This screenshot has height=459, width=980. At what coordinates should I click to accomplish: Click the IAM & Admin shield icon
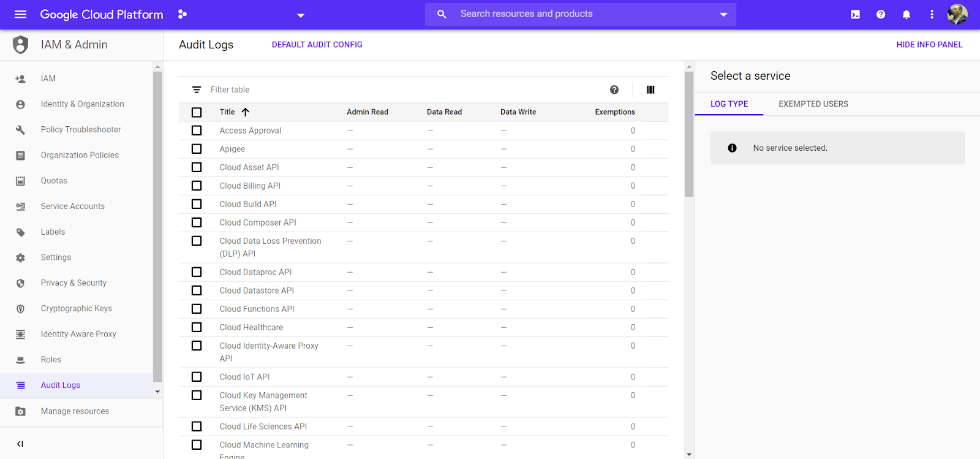(20, 45)
